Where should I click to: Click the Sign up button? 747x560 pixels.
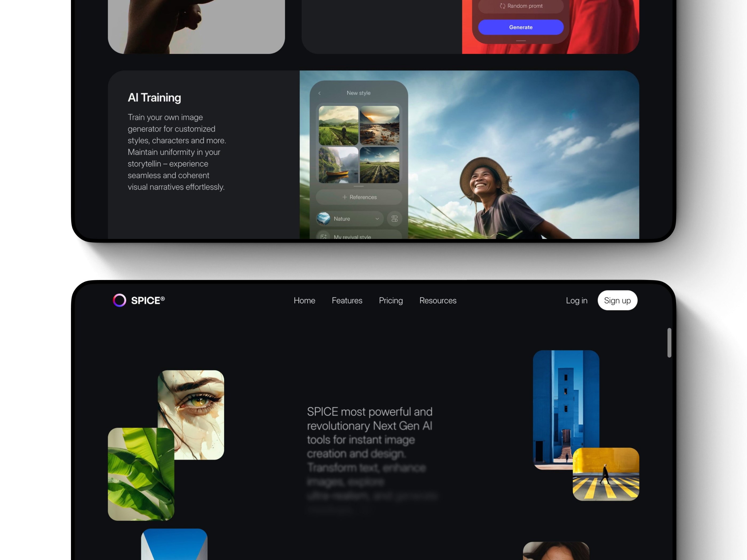pyautogui.click(x=617, y=301)
